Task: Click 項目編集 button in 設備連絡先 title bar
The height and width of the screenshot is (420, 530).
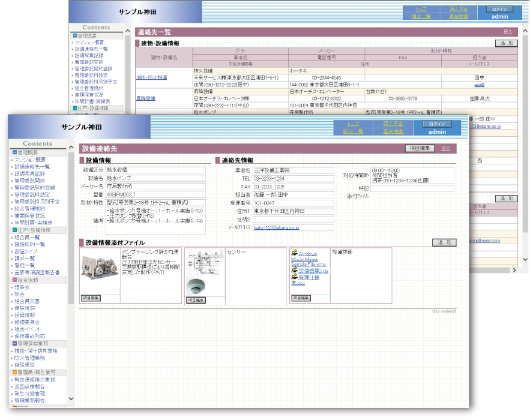Action: (420, 148)
